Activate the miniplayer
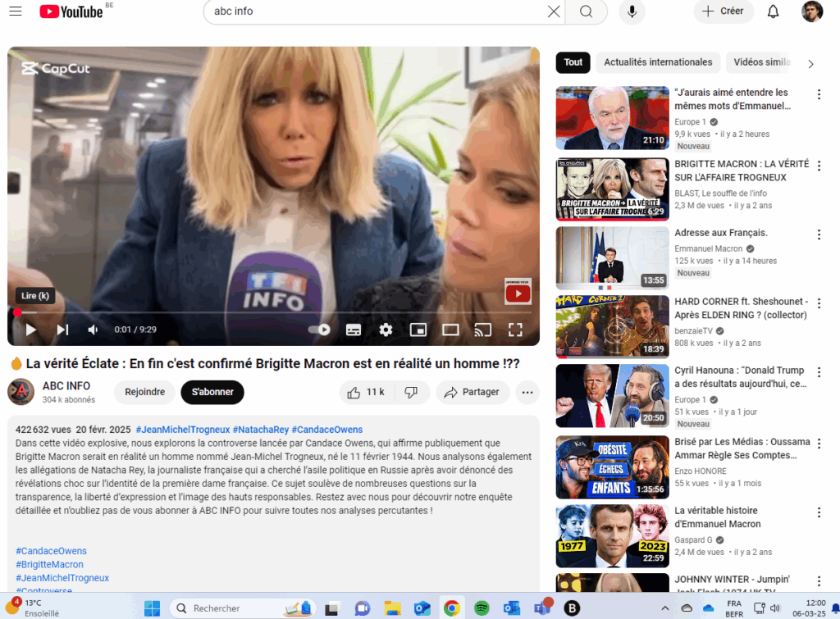The height and width of the screenshot is (619, 840). pyautogui.click(x=418, y=330)
